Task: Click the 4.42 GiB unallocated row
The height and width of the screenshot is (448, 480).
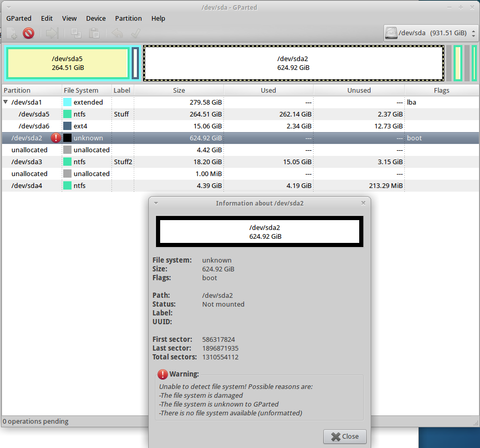Action: [241, 150]
